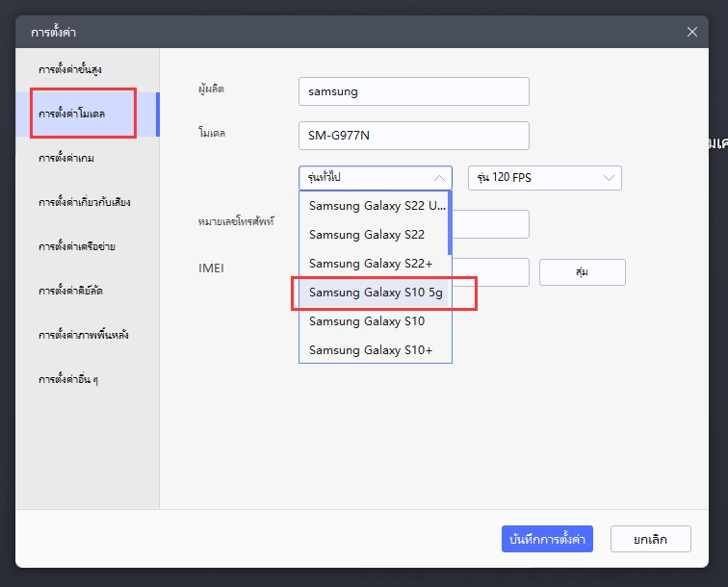Click the สุ่ม random IMEI button
This screenshot has width=728, height=587.
[x=583, y=272]
